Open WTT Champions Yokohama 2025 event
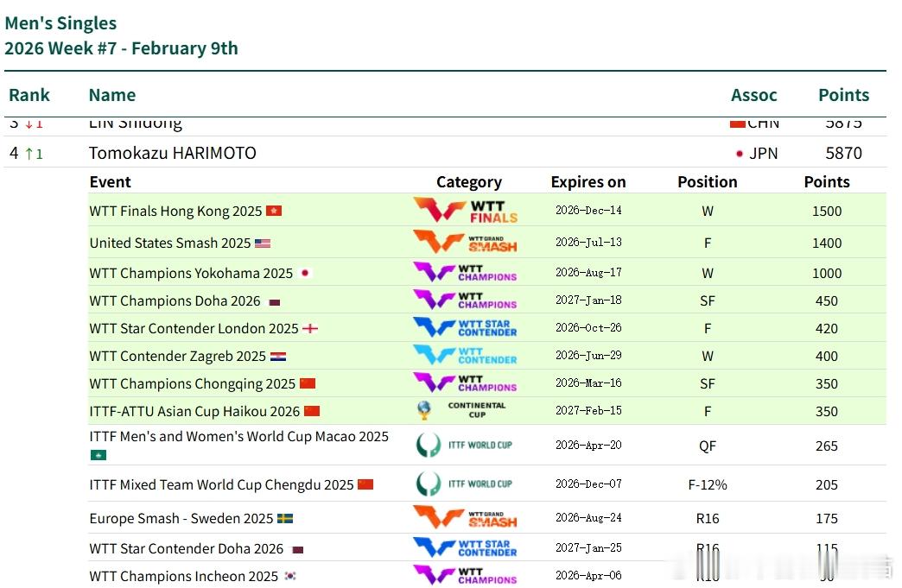Image resolution: width=902 pixels, height=588 pixels. pos(191,273)
